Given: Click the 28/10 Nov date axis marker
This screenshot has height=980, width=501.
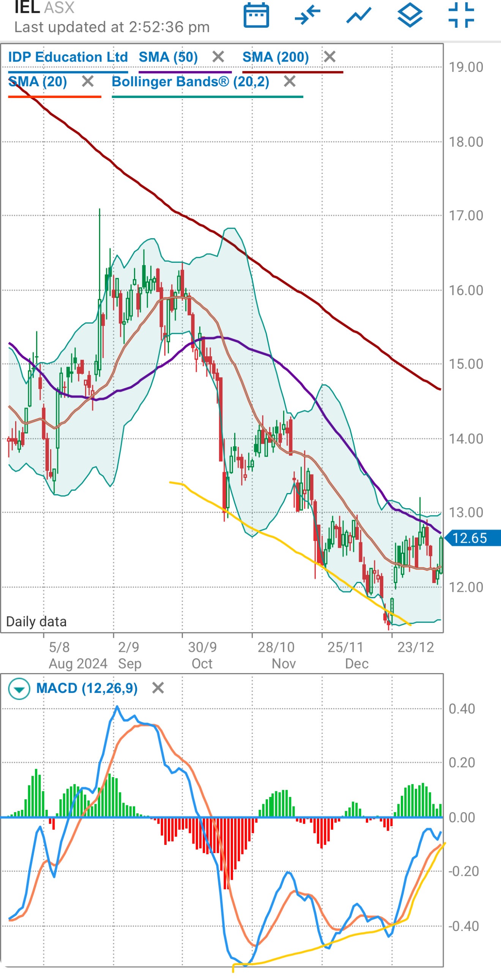Looking at the screenshot, I should click(x=276, y=655).
